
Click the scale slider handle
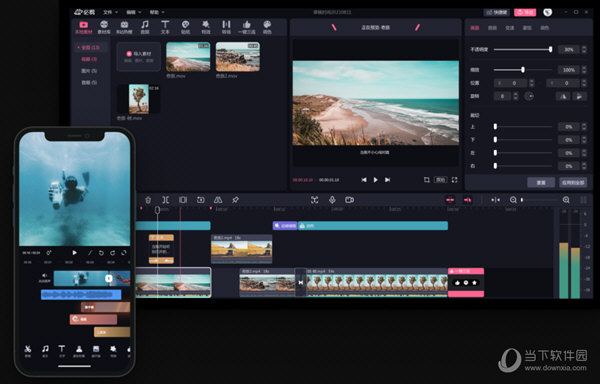coord(523,70)
